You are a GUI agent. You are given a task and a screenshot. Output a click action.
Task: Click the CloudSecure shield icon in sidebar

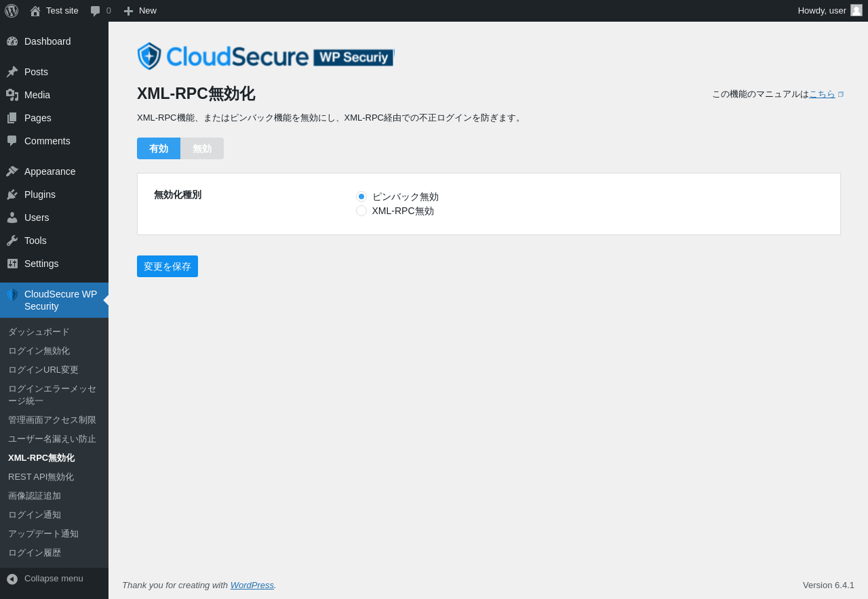(12, 295)
